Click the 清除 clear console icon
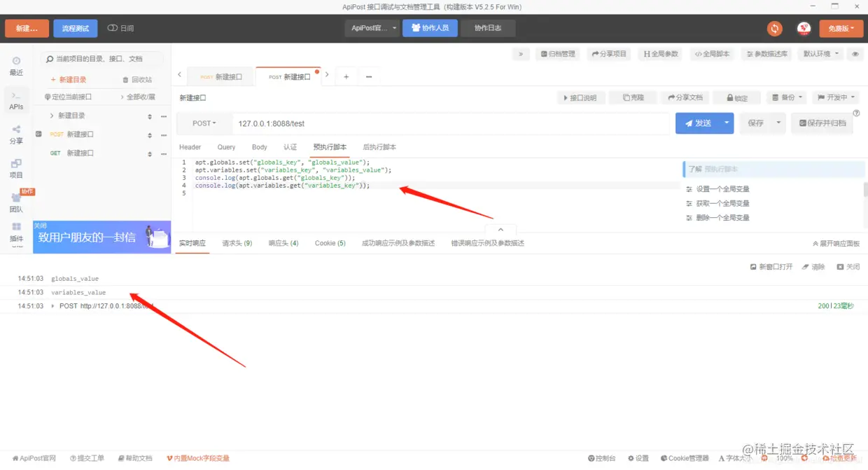 coord(813,267)
